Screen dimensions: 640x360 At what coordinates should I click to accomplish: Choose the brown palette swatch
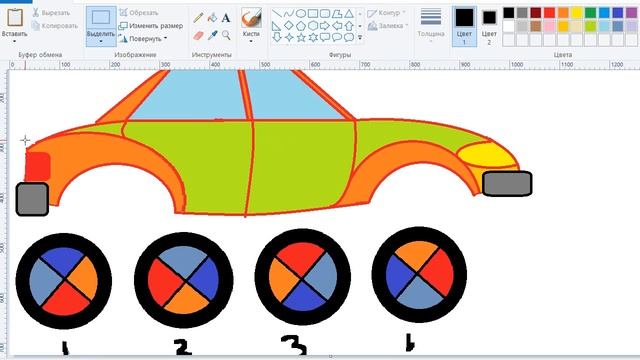point(536,27)
